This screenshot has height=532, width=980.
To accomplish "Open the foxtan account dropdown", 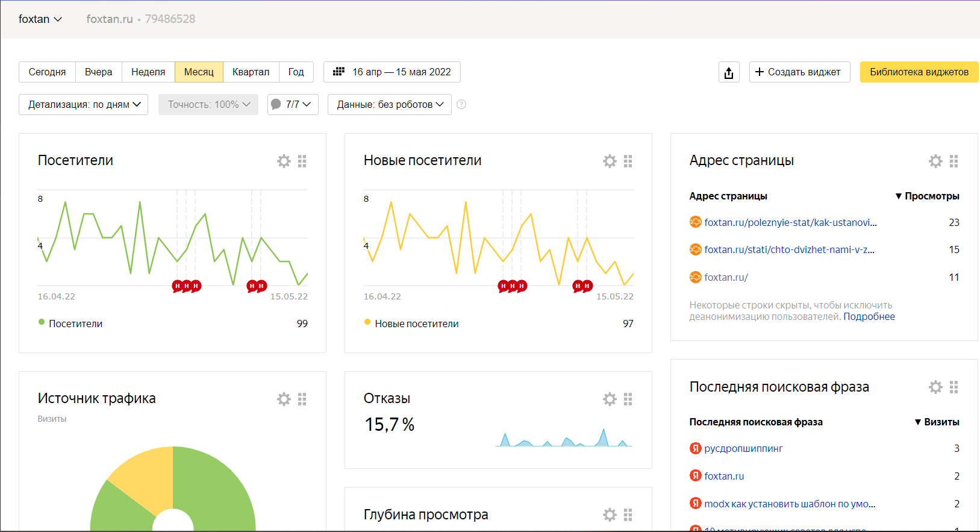I will [40, 19].
